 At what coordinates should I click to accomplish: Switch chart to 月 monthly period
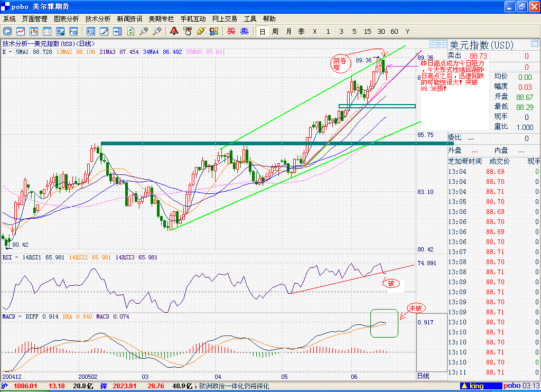288,31
